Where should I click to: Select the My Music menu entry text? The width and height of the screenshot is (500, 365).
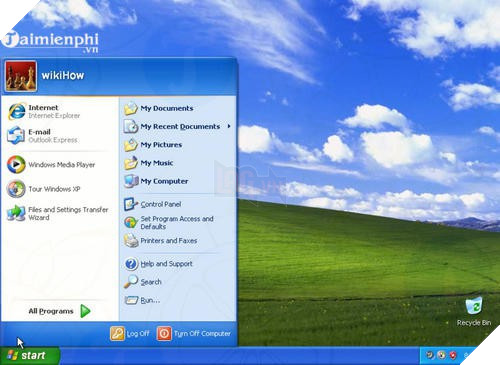tap(157, 163)
